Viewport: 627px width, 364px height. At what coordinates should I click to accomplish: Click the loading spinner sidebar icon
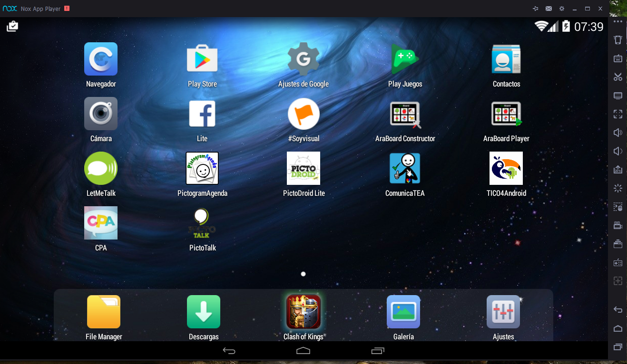618,188
